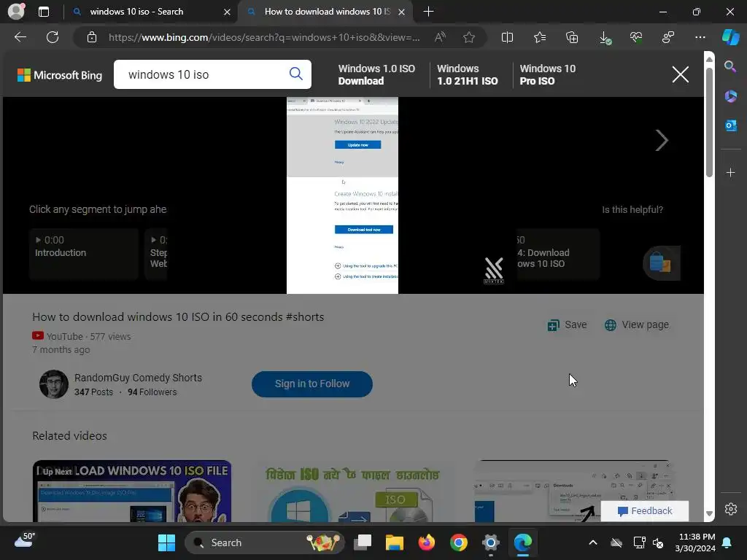
Task: Save this video
Action: 567,324
